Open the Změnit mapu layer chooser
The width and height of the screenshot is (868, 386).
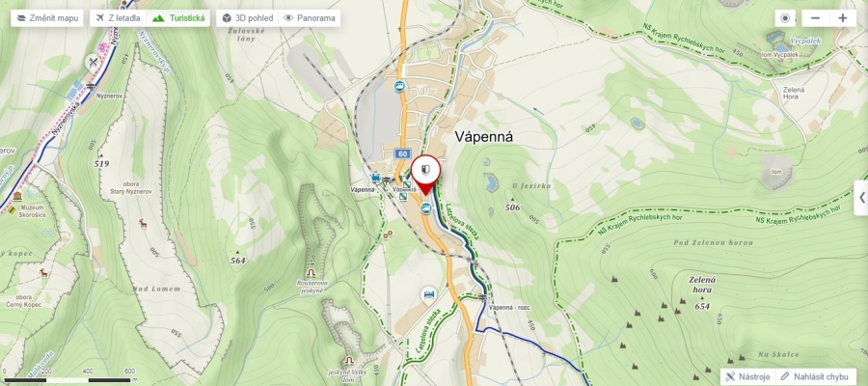(47, 18)
